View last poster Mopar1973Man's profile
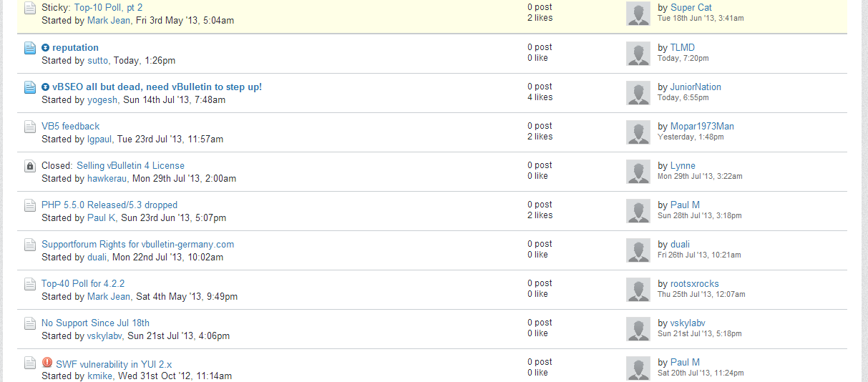The image size is (868, 382). point(702,127)
